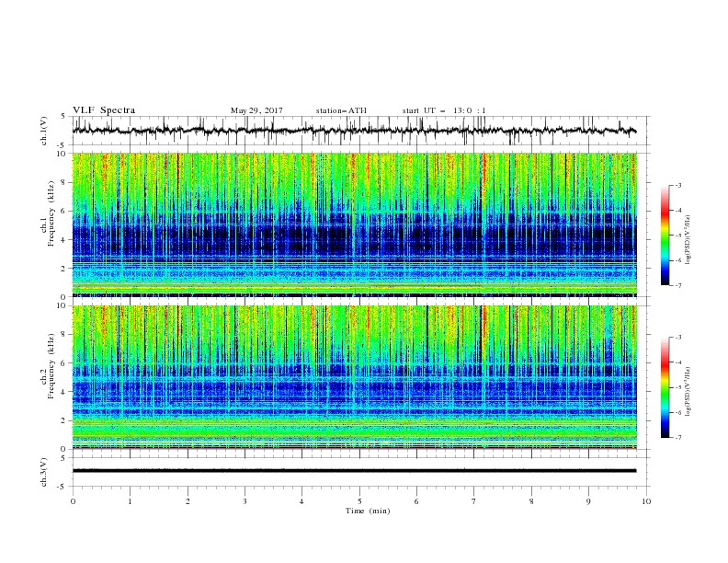Click the ch.1 colorbar "log(PSD)(V²/Hz)" label
728x563 pixels.
tap(688, 240)
